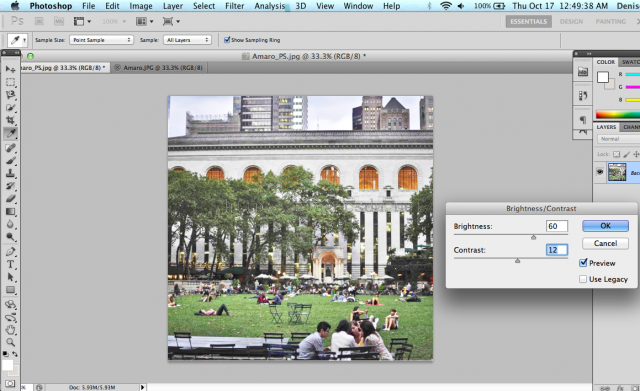640x391 pixels.
Task: Click the Contrast slider handle
Action: [x=518, y=260]
